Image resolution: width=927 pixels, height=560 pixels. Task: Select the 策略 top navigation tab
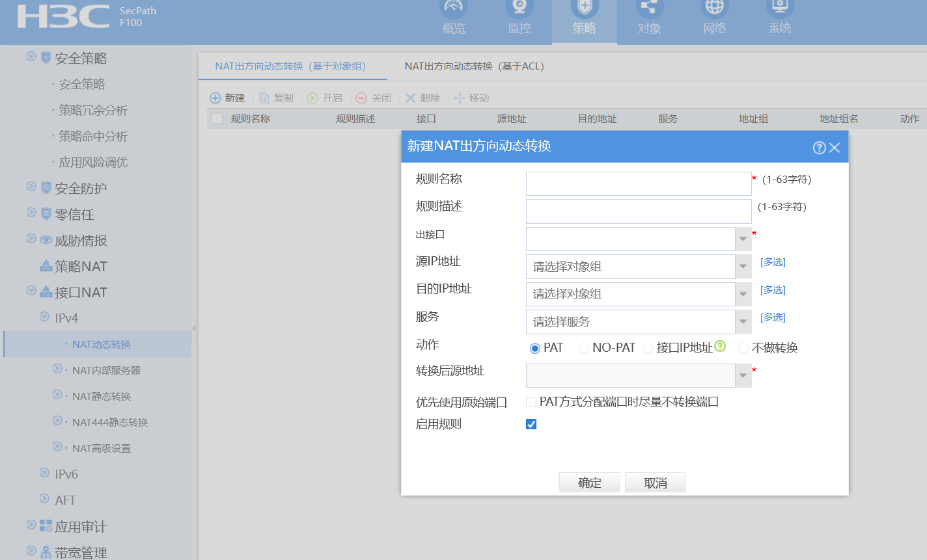585,21
